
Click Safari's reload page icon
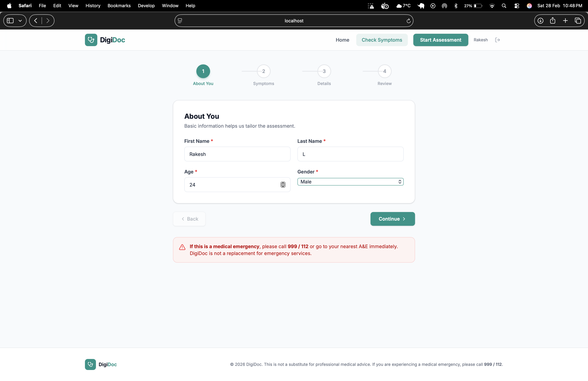(x=408, y=21)
